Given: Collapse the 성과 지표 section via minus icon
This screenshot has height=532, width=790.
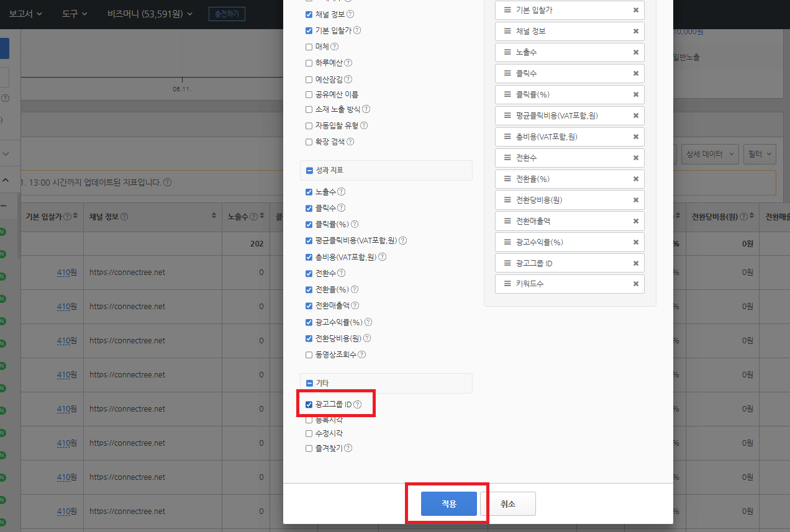Looking at the screenshot, I should (309, 170).
